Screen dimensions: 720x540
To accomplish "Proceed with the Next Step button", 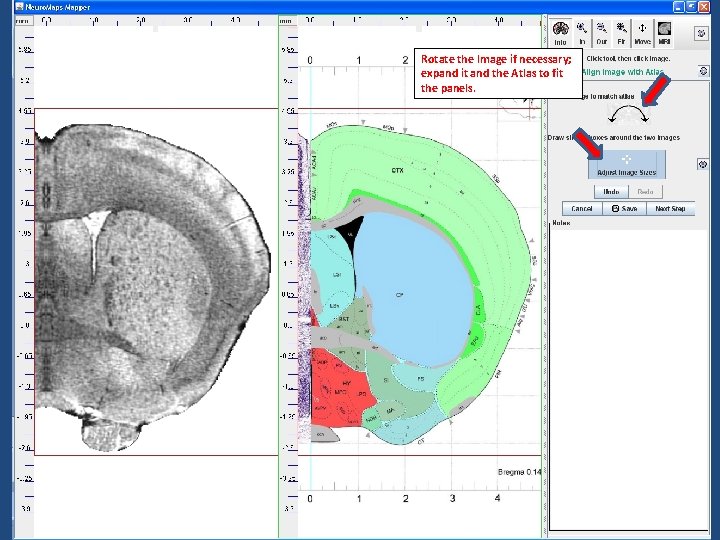I will click(x=670, y=208).
